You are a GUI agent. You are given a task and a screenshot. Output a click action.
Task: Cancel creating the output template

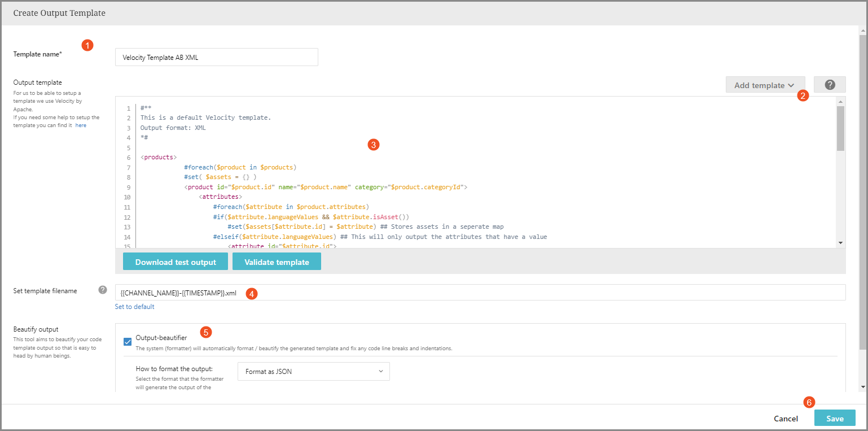pyautogui.click(x=786, y=419)
